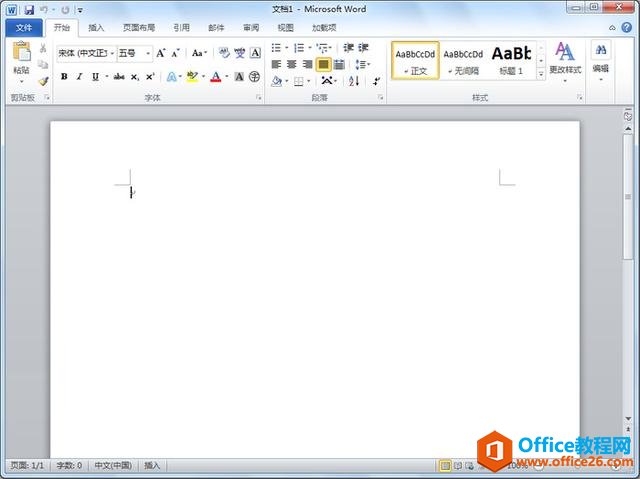Toggle Distributed alignment button

pos(339,64)
